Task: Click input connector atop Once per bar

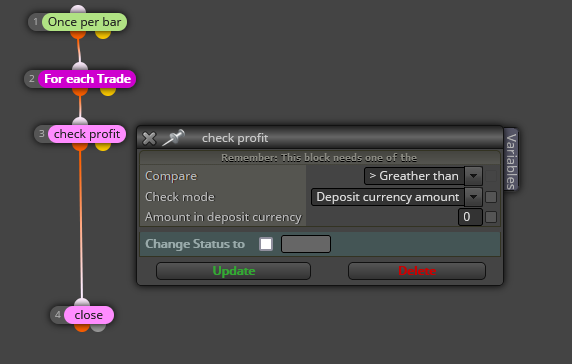Action: pos(78,9)
